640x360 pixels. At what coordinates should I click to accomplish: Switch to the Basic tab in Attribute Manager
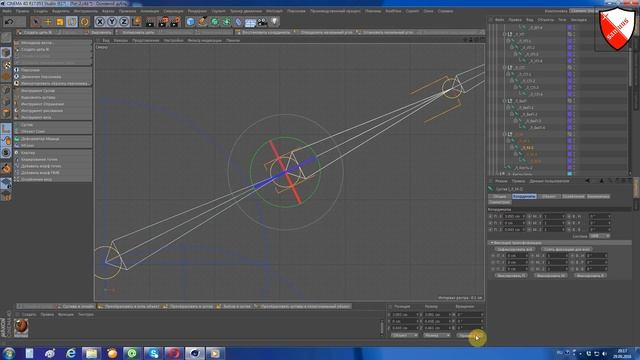pos(500,196)
